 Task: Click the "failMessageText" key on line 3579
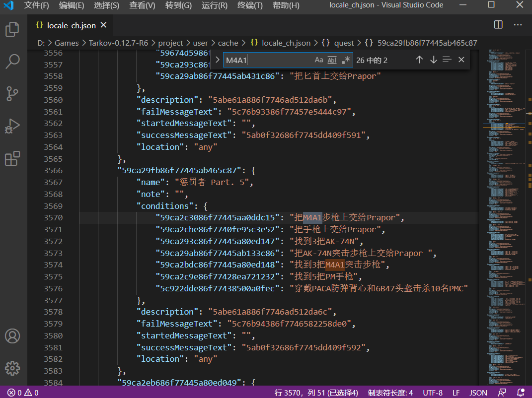tap(176, 324)
